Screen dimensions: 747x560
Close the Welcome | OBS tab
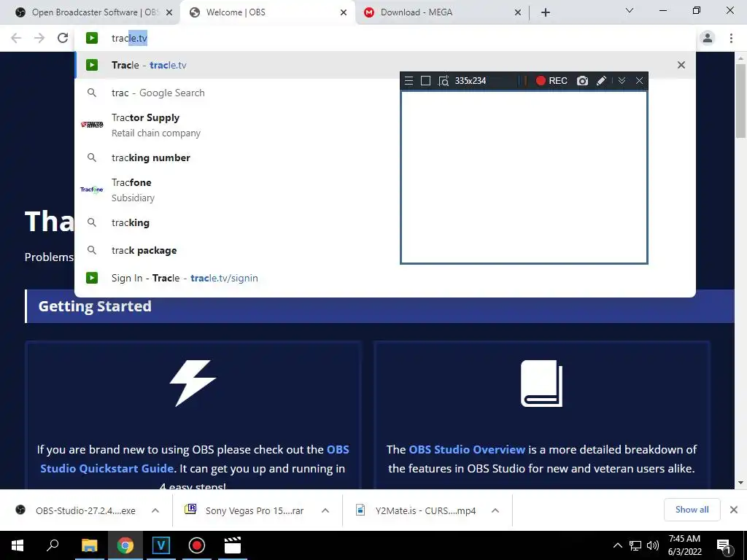point(344,12)
